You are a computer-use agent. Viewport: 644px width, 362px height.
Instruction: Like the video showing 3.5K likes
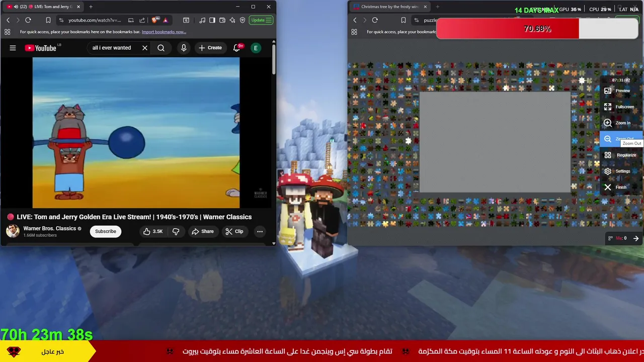point(153,231)
